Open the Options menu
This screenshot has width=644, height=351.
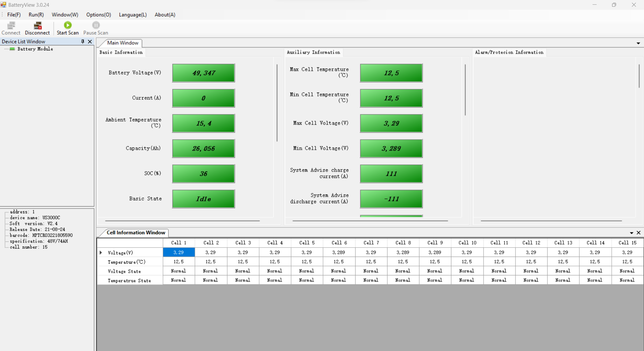[x=98, y=15]
